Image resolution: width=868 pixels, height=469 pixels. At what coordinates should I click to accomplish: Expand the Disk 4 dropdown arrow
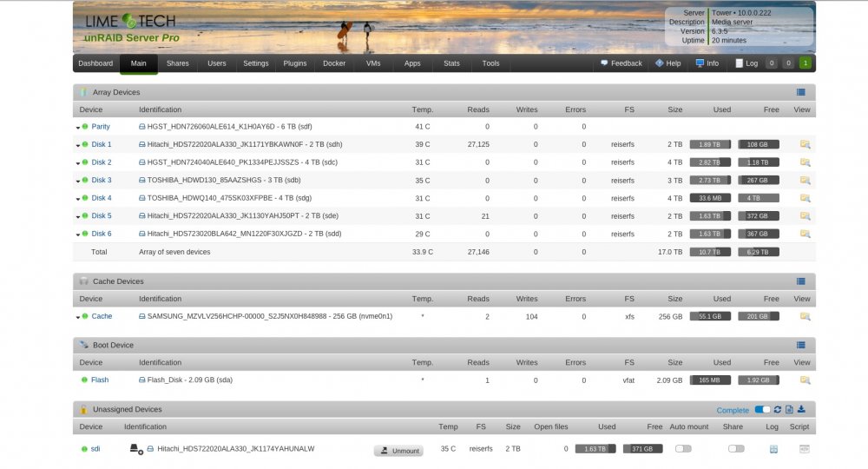[78, 199]
